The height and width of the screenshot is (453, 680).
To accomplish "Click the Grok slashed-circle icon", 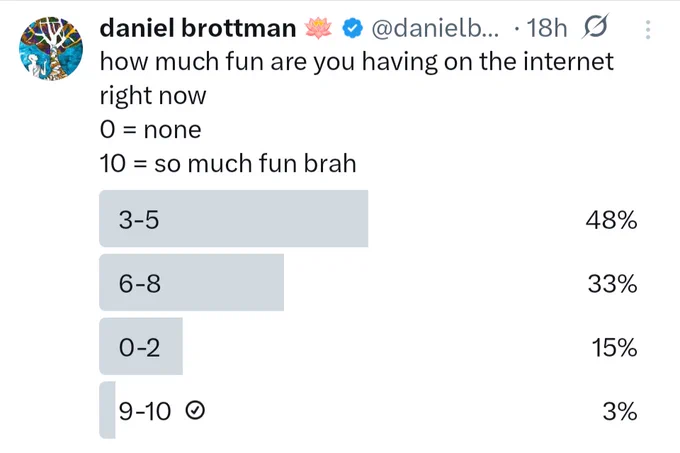I will (595, 26).
